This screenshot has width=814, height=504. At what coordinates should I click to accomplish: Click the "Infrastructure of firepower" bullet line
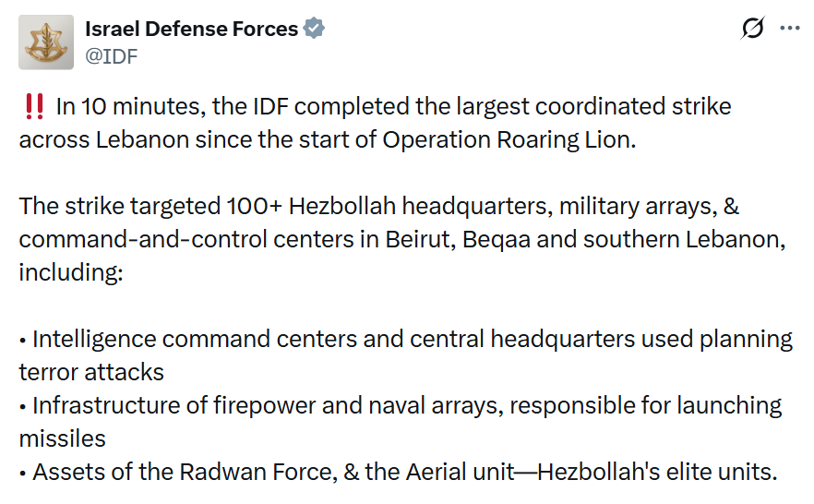[166, 405]
